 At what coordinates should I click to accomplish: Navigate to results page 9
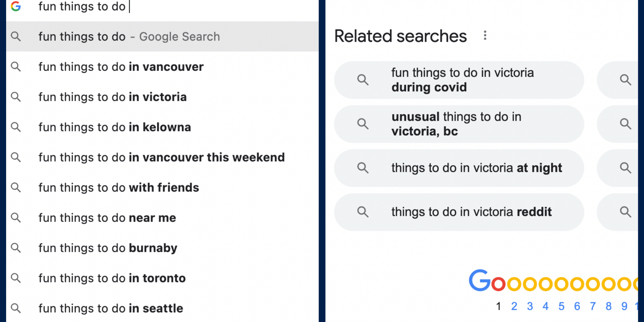click(x=624, y=307)
